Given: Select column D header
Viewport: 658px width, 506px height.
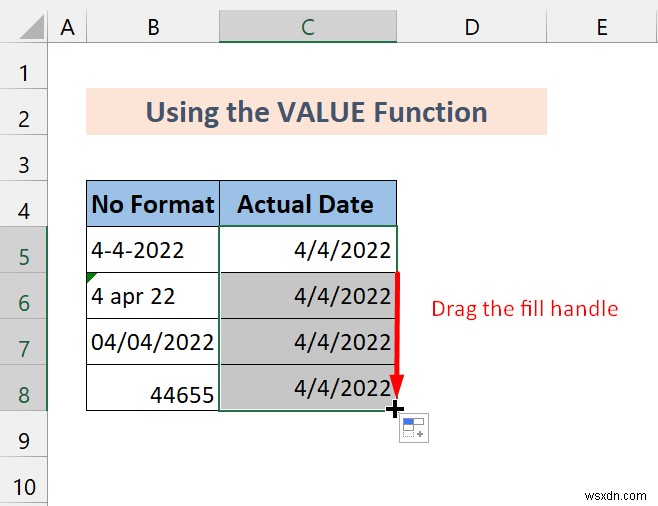Looking at the screenshot, I should pyautogui.click(x=472, y=27).
